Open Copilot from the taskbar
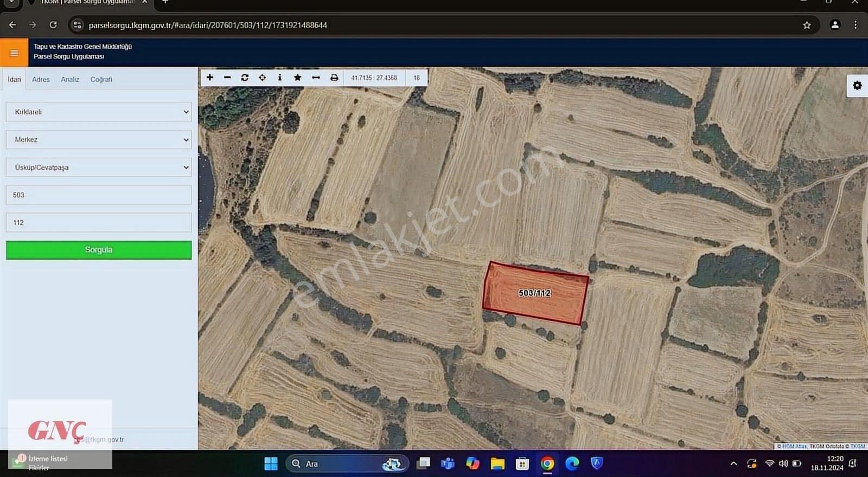The height and width of the screenshot is (477, 868). (x=473, y=463)
